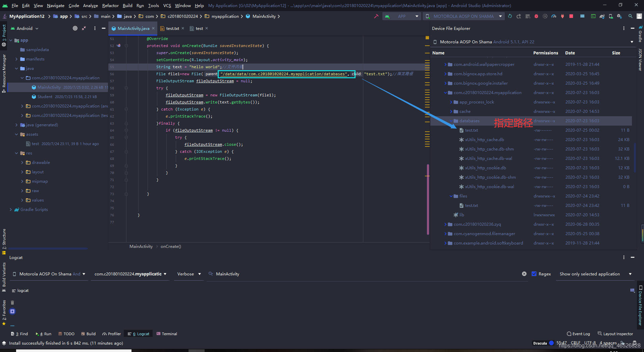Viewport: 644px width, 352px height.
Task: Open the 4: Run tool window
Action: (44, 334)
